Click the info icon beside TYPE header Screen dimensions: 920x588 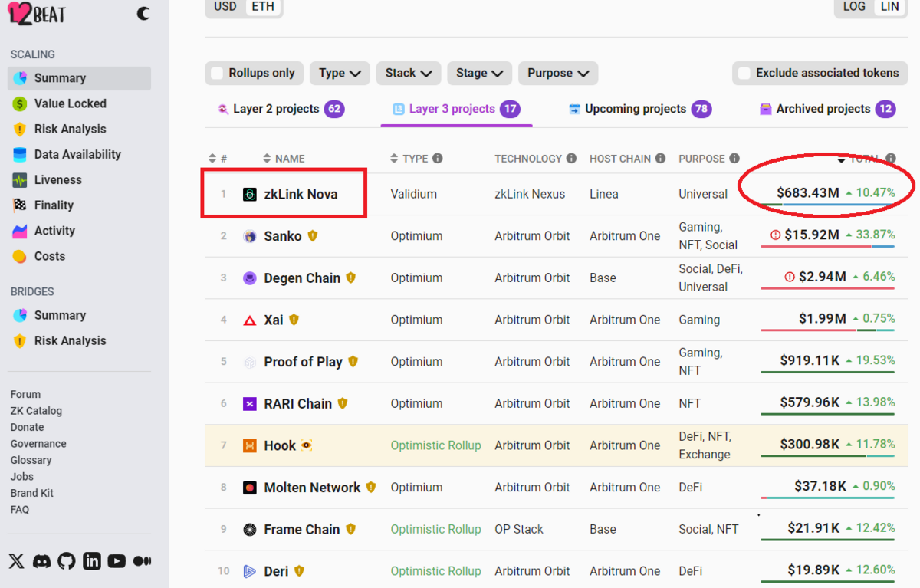pos(438,159)
